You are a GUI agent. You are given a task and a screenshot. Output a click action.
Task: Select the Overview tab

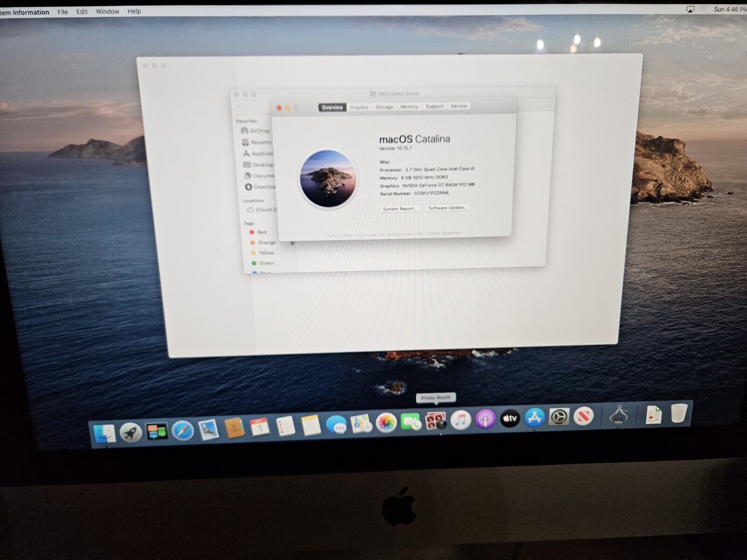point(332,107)
